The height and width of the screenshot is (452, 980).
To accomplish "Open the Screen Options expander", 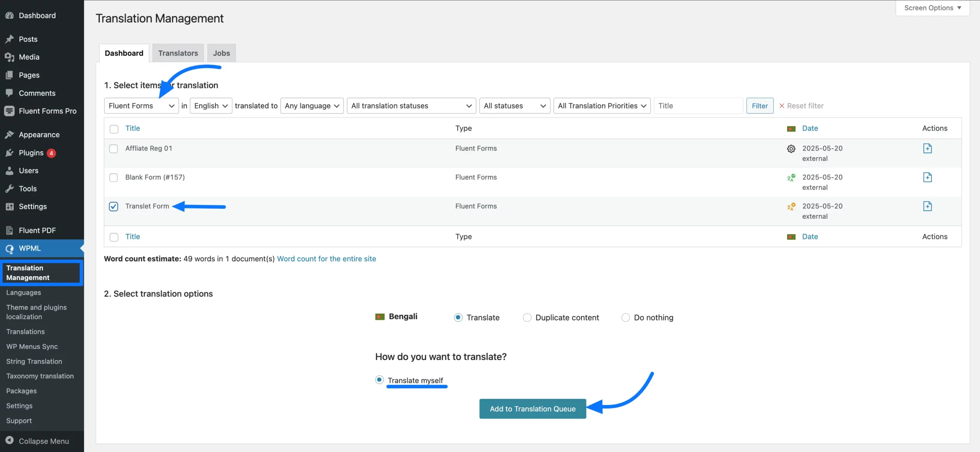I will (932, 8).
